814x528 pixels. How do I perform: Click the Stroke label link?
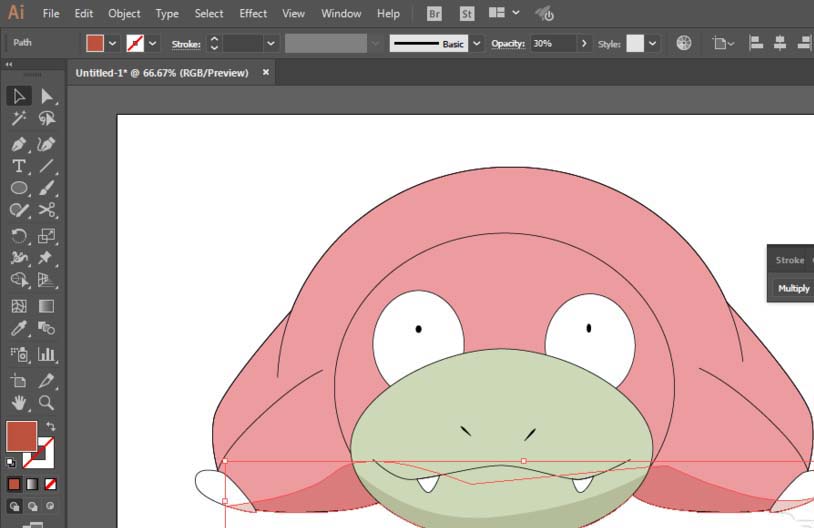[186, 44]
